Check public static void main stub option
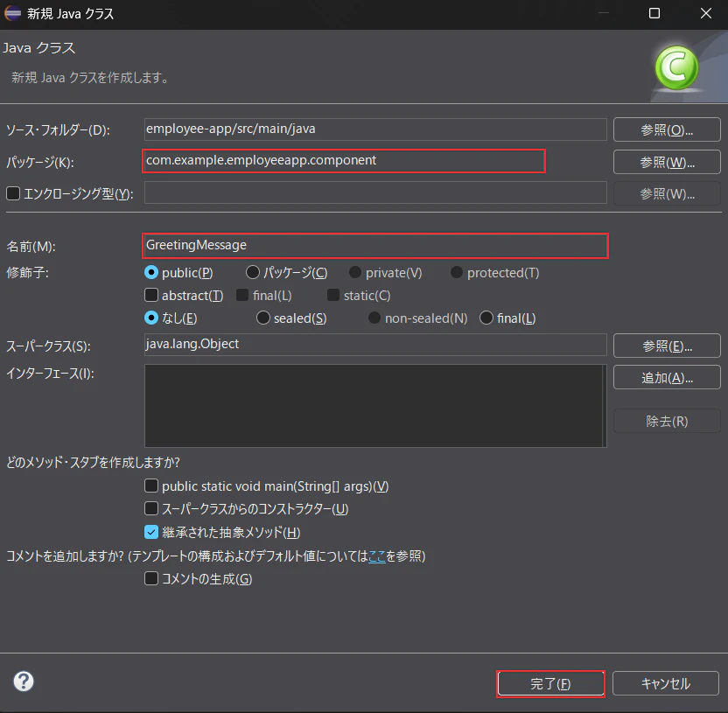This screenshot has height=713, width=728. [x=151, y=486]
